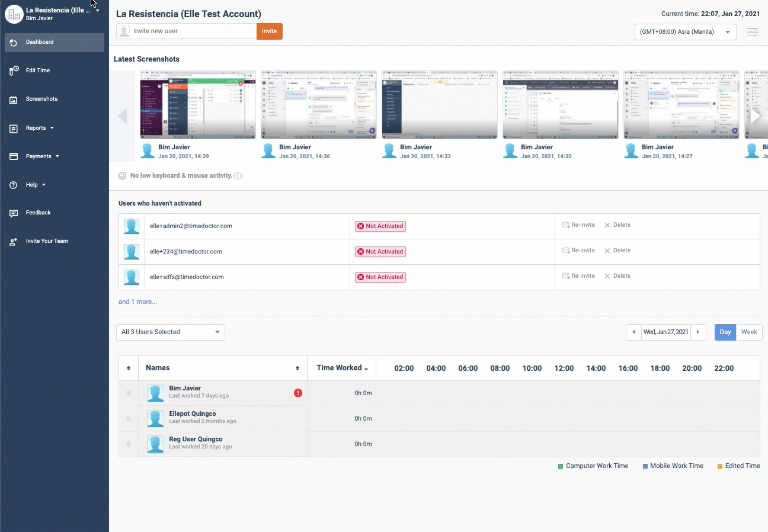Click the 'and 1 more...' link
Screen dimensions: 768x532
137,302
